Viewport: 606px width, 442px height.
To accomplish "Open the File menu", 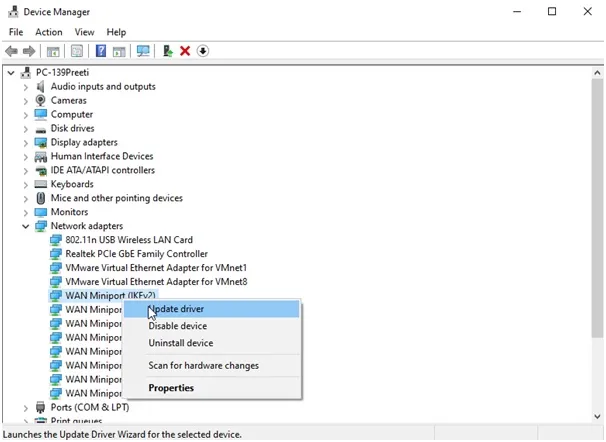I will click(x=16, y=32).
